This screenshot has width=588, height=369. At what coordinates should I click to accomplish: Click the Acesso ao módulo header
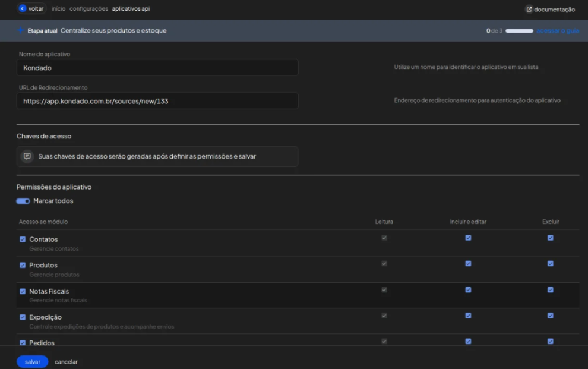[x=43, y=222]
